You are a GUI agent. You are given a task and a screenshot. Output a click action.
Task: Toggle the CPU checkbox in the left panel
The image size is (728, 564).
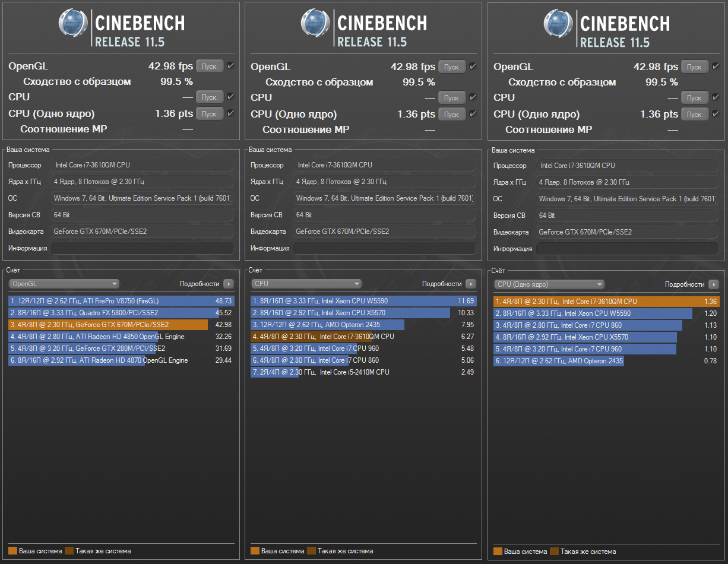[x=230, y=96]
